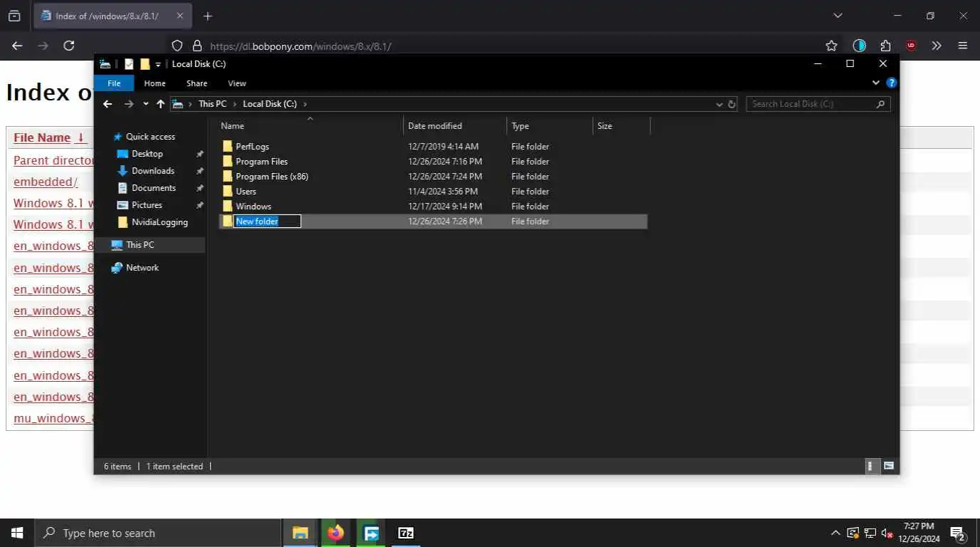
Task: Click the New folder icon in title bar
Action: click(145, 64)
